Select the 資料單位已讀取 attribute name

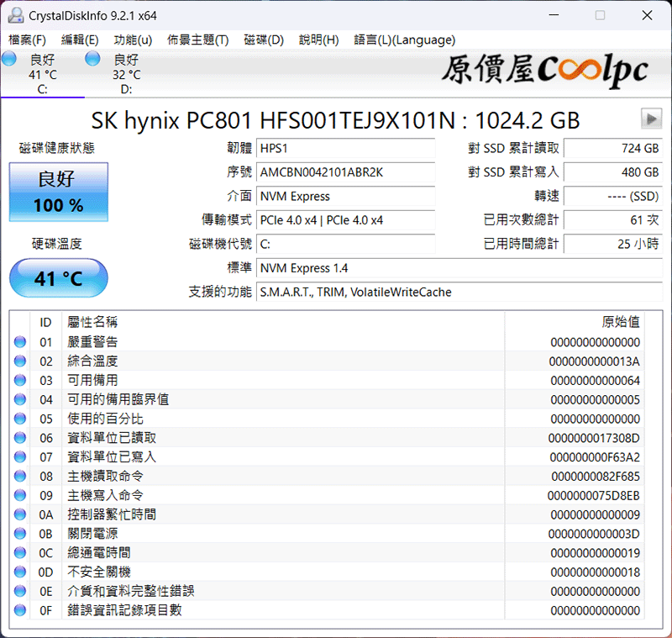[x=112, y=438]
